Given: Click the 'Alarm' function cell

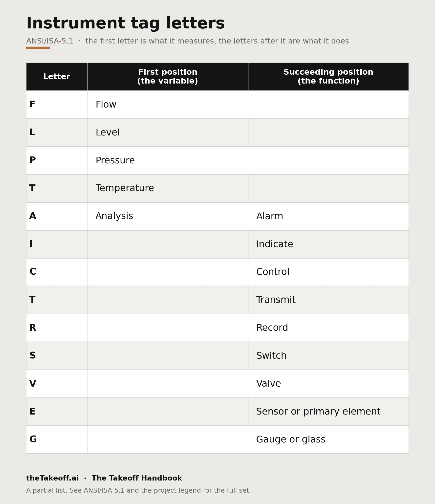Looking at the screenshot, I should 328,216.
